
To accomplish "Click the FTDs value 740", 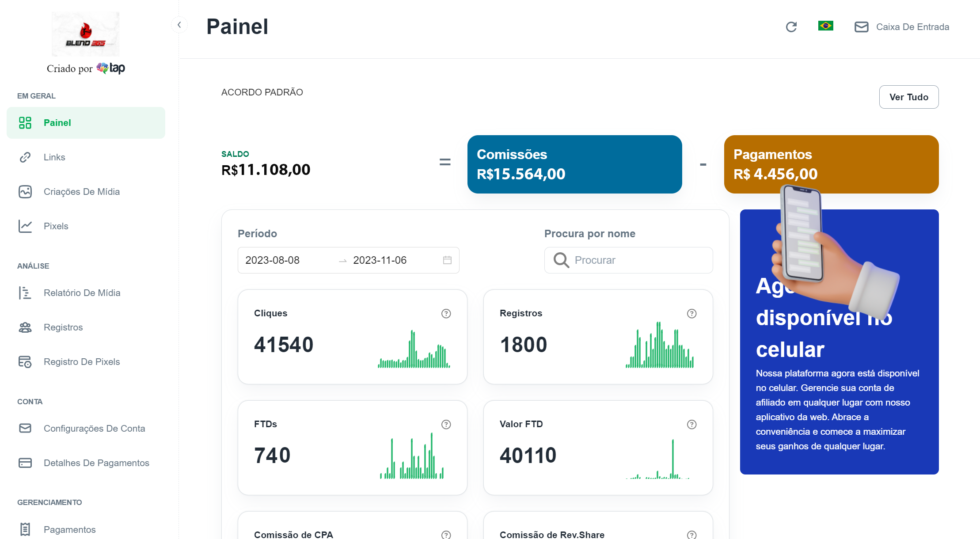I will point(272,455).
